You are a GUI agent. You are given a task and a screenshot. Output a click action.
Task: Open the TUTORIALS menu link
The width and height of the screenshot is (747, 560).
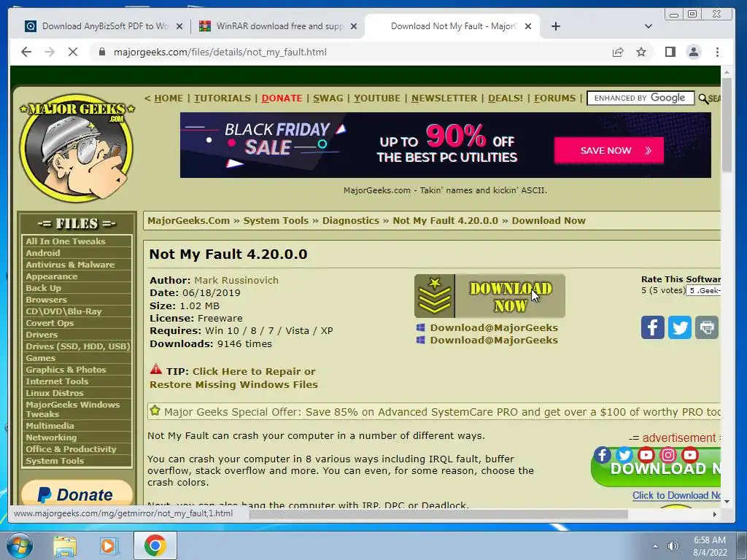click(x=222, y=98)
